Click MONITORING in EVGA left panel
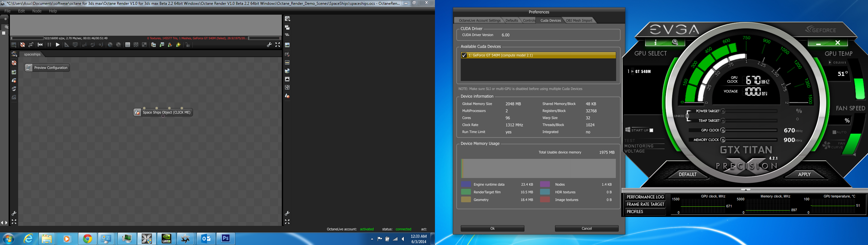The image size is (868, 245). [639, 146]
